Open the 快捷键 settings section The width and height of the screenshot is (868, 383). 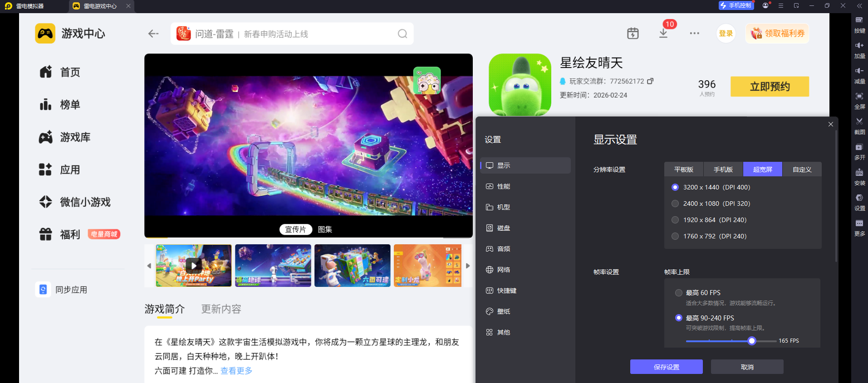point(525,291)
